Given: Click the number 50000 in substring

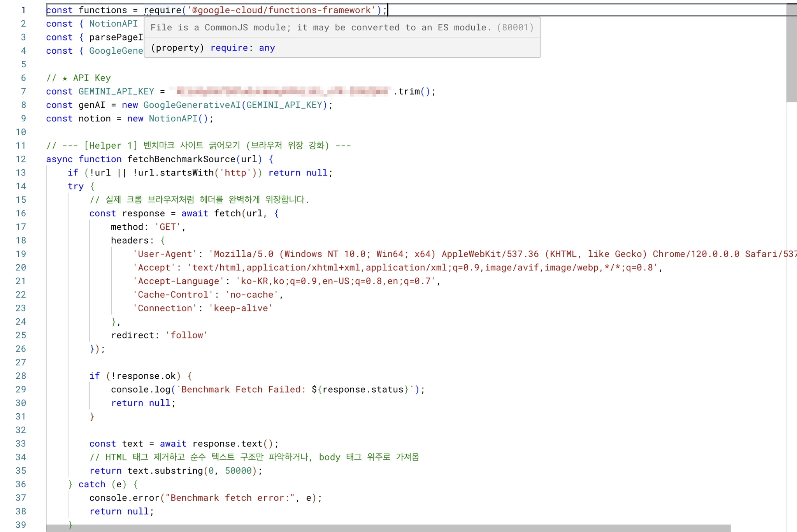Looking at the screenshot, I should click(x=238, y=471).
